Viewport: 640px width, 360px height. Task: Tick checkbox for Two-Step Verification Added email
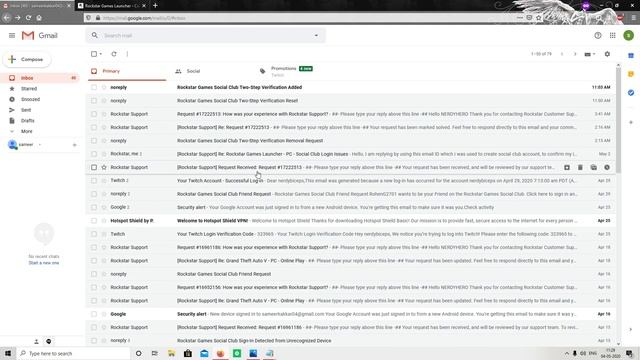[x=94, y=87]
